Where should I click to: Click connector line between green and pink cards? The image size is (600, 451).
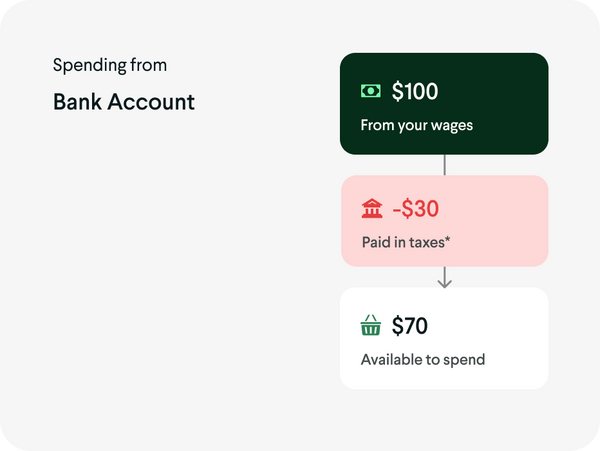pos(445,165)
